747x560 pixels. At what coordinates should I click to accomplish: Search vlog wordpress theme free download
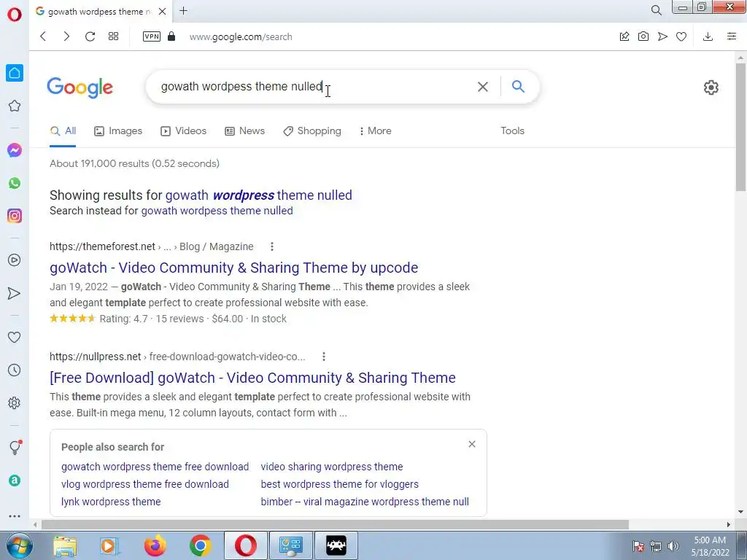point(145,484)
